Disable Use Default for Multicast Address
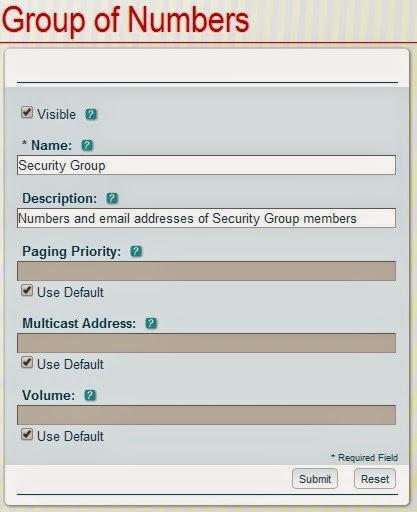The height and width of the screenshot is (512, 417). [x=27, y=362]
